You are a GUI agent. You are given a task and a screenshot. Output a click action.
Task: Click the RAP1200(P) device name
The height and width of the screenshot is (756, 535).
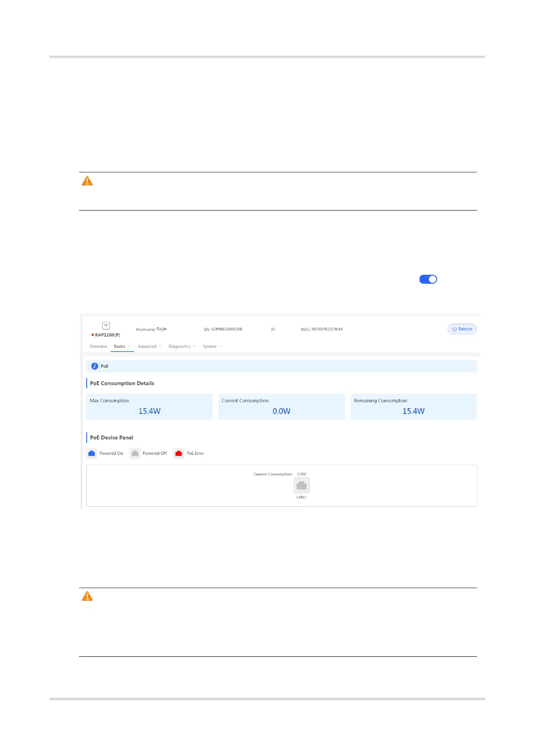[107, 335]
